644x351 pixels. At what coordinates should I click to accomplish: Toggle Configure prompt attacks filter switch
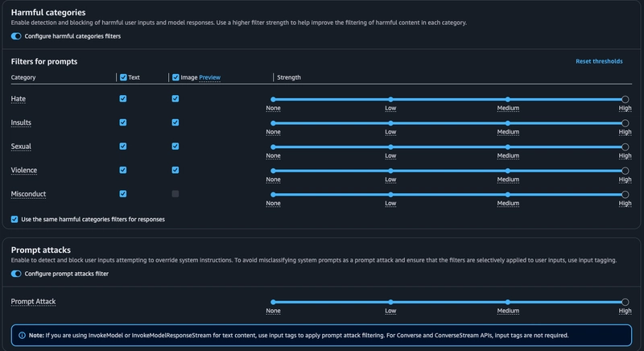16,274
